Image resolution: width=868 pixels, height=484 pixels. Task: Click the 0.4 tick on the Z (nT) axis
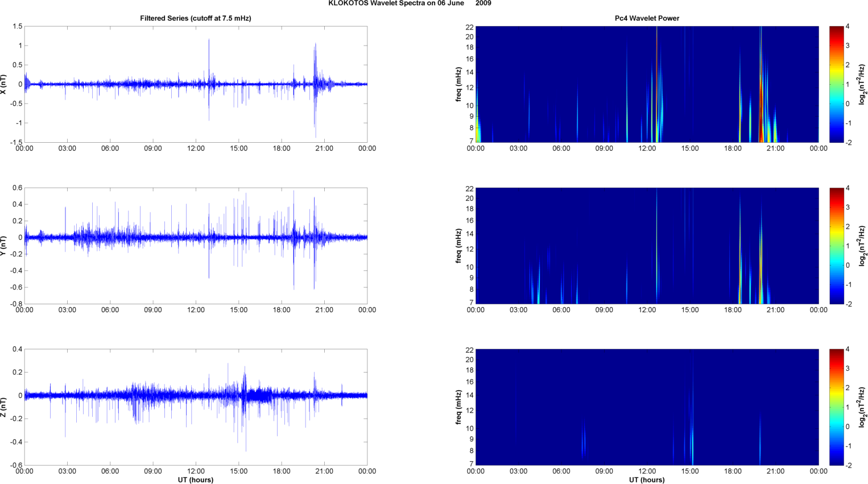coord(17,349)
